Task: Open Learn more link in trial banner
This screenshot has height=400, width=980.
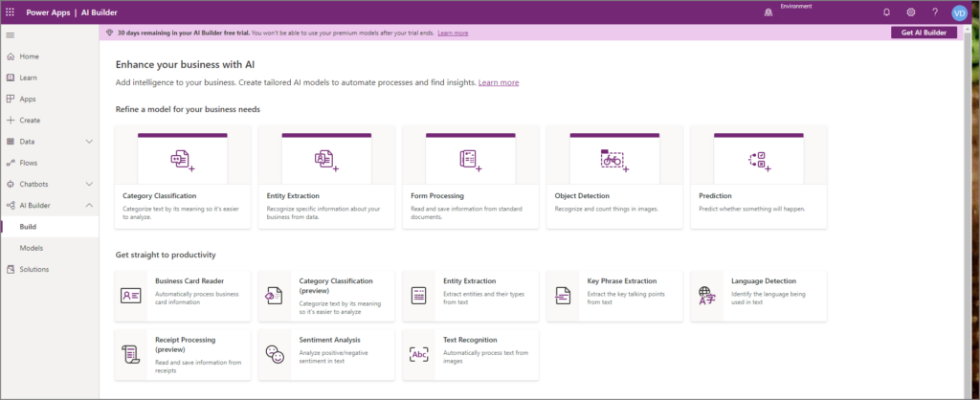Action: [x=453, y=33]
